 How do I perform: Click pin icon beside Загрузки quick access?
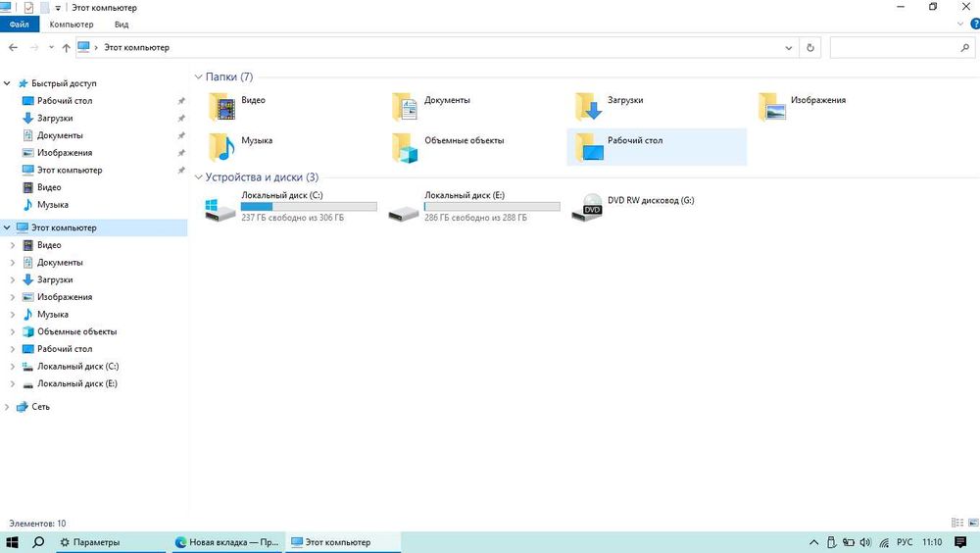[181, 119]
